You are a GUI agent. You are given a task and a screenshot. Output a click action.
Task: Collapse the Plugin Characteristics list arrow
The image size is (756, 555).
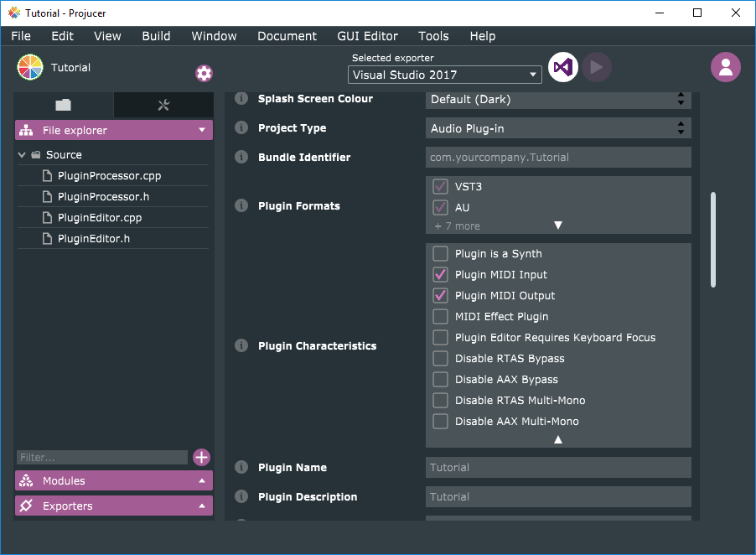click(x=558, y=439)
